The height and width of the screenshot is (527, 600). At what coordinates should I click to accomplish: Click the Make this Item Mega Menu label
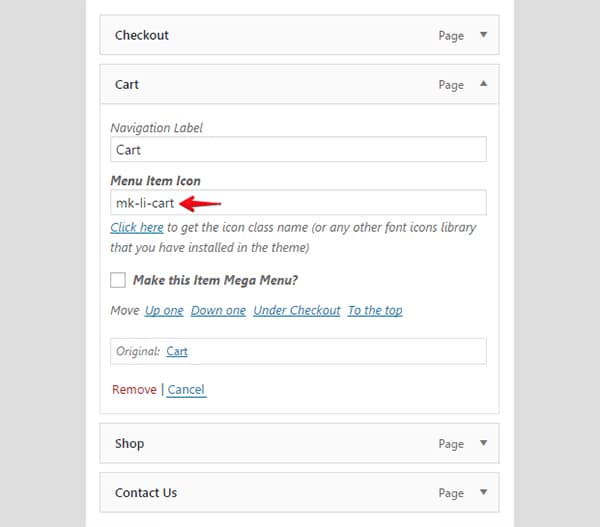coord(215,280)
